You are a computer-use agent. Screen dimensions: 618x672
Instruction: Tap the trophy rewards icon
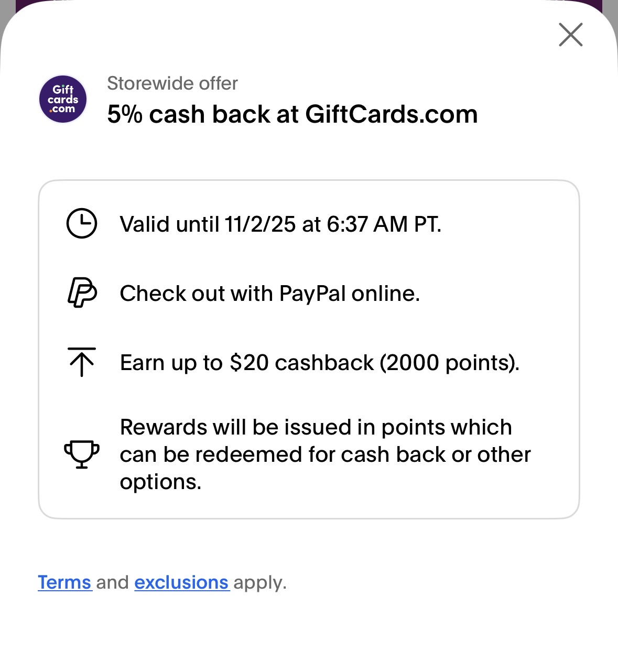point(82,454)
